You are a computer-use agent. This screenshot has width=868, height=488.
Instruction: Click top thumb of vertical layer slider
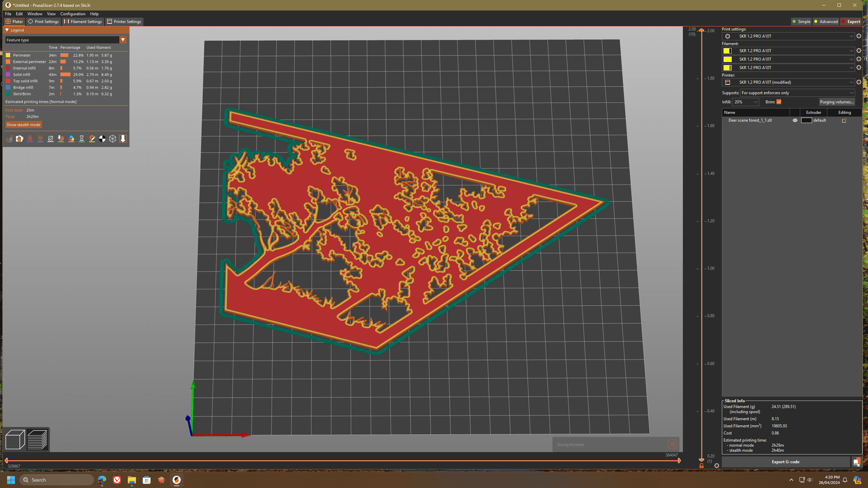[x=702, y=30]
